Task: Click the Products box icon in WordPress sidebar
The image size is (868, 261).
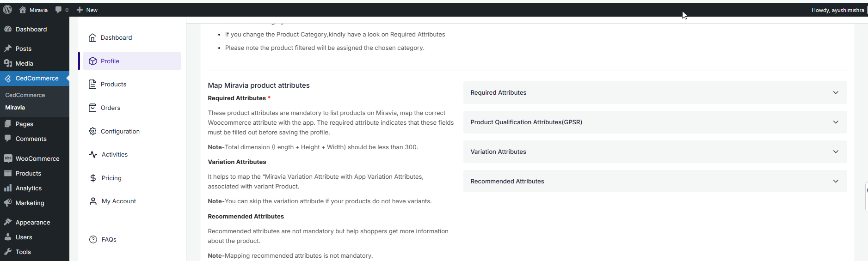Action: click(x=8, y=173)
